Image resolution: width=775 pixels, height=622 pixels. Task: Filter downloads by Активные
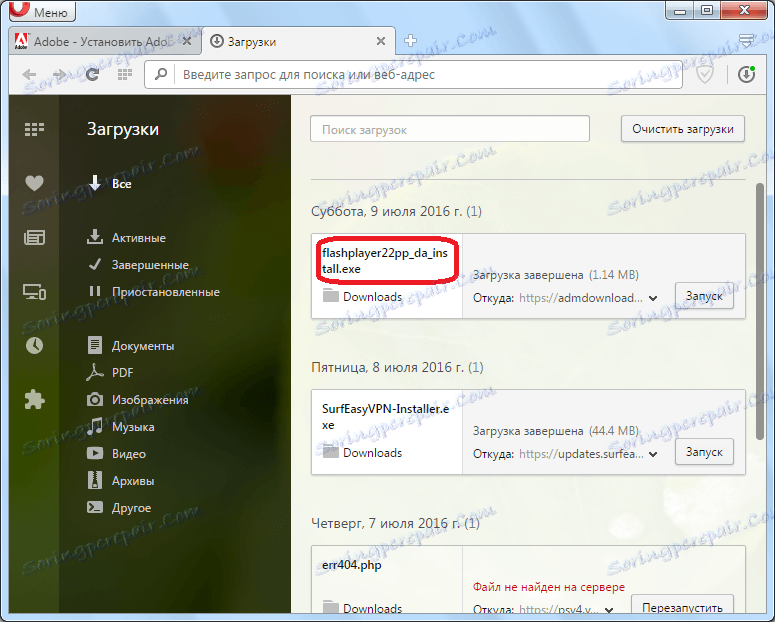pyautogui.click(x=127, y=238)
